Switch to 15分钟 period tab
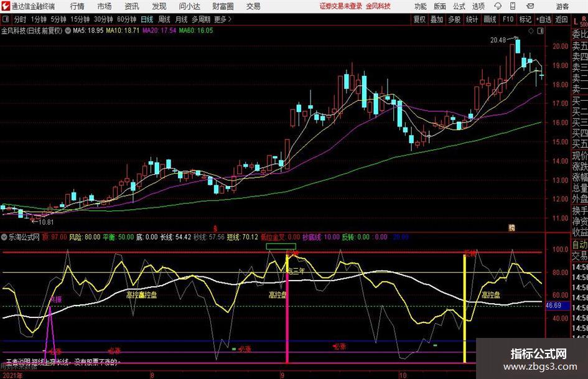588x379 pixels. (x=80, y=19)
